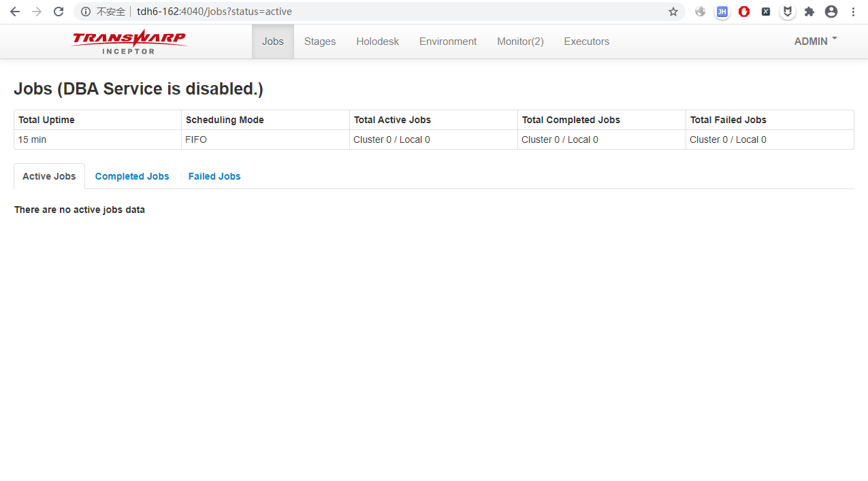Show the Failed Jobs tab
The height and width of the screenshot is (481, 868).
point(214,176)
